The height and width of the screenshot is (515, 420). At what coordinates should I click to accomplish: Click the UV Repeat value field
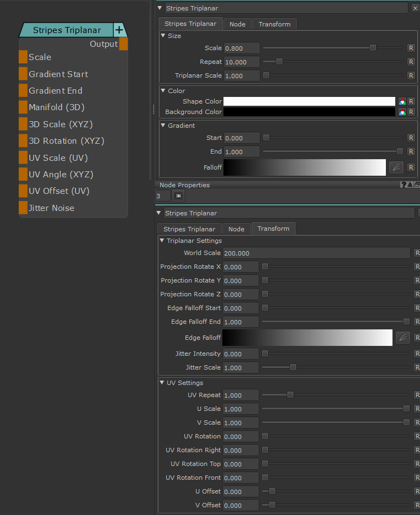click(241, 395)
